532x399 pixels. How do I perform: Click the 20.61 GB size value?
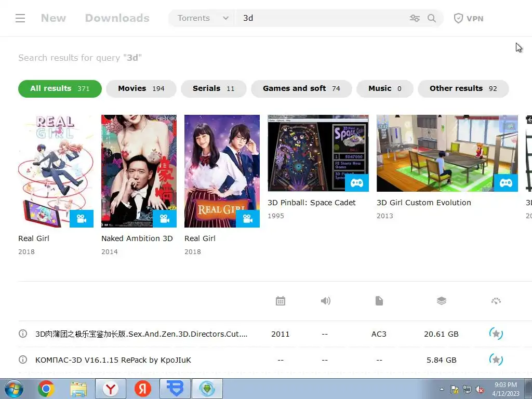(441, 334)
